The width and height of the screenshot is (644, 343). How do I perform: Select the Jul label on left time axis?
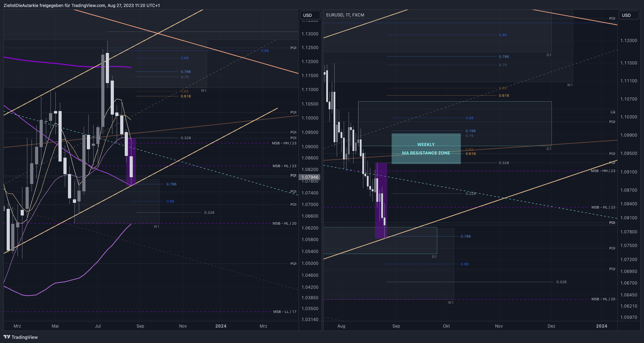98,326
